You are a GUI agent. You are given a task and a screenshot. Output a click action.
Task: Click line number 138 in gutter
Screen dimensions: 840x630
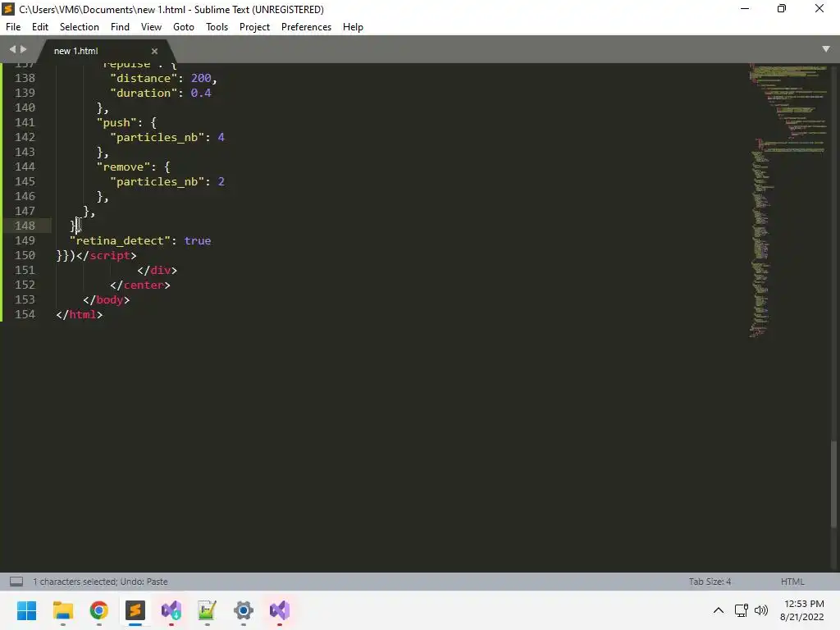[25, 78]
